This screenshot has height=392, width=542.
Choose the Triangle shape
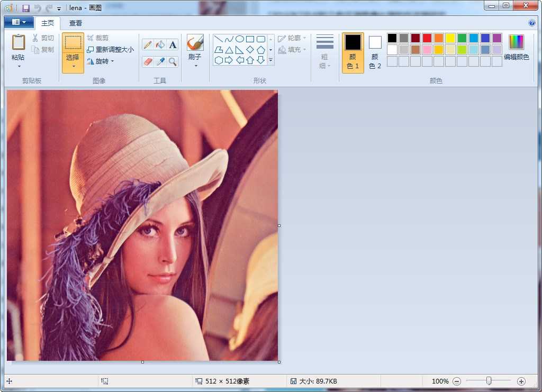(x=229, y=50)
